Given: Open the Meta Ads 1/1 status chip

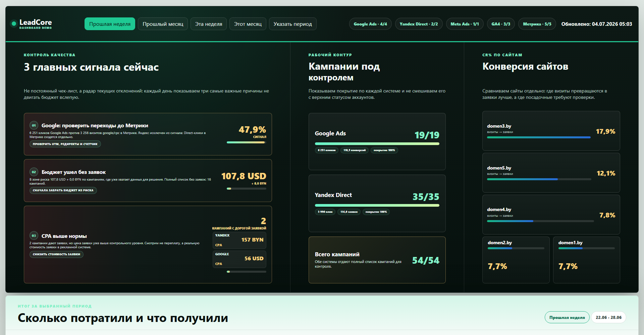Looking at the screenshot, I should (x=465, y=24).
